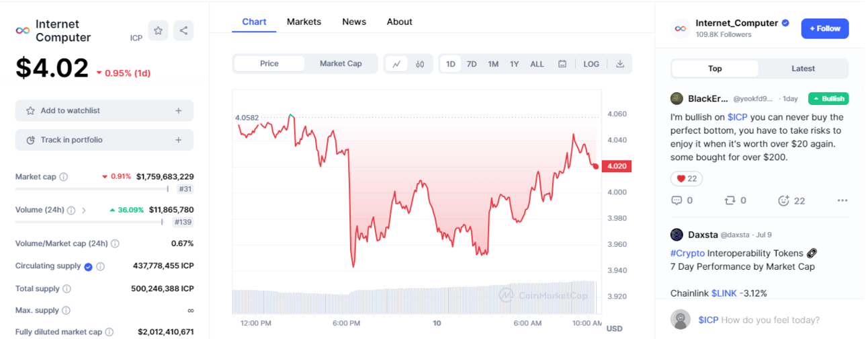The width and height of the screenshot is (868, 339).
Task: Open the calendar date range picker
Action: pyautogui.click(x=562, y=64)
